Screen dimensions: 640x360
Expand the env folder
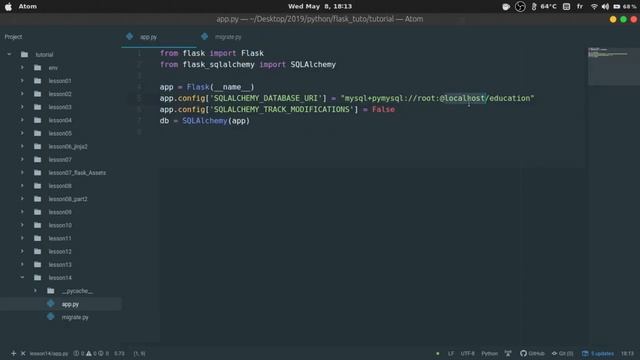pos(22,67)
